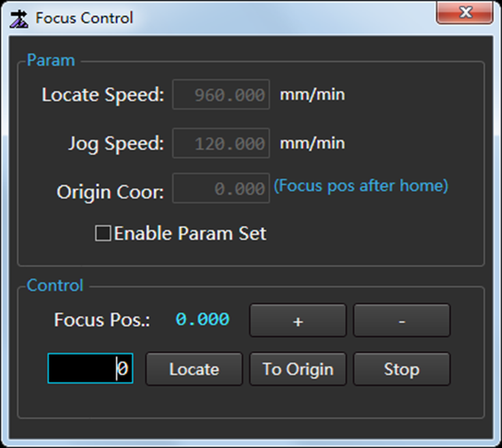Screen dimensions: 502x448
Task: Click the Param group heading
Action: click(x=51, y=60)
